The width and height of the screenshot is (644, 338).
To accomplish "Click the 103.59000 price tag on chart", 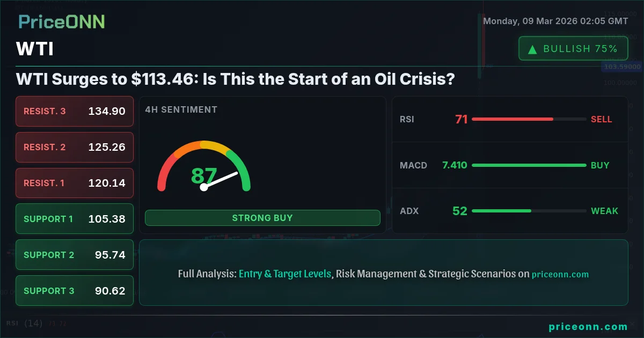I will [x=623, y=67].
